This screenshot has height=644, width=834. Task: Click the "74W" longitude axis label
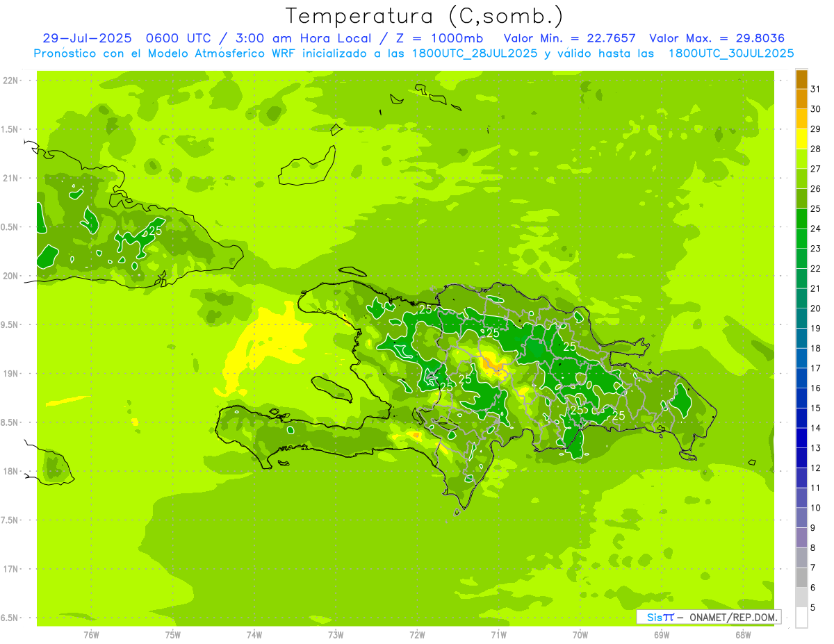254,634
